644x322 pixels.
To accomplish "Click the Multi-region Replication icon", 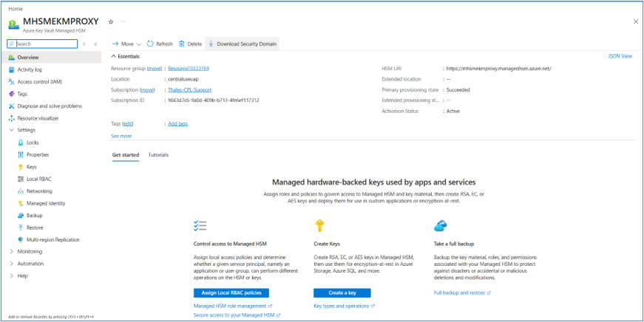I will (21, 239).
